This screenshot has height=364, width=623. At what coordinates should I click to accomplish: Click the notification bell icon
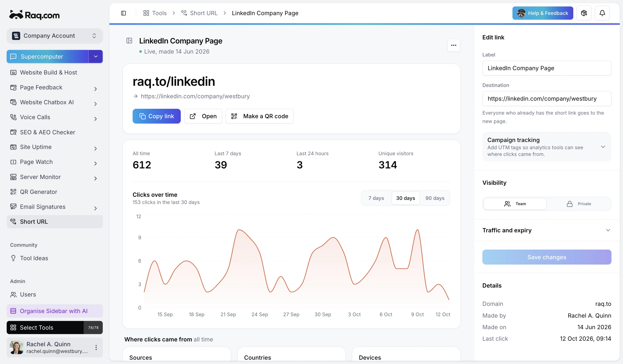602,13
